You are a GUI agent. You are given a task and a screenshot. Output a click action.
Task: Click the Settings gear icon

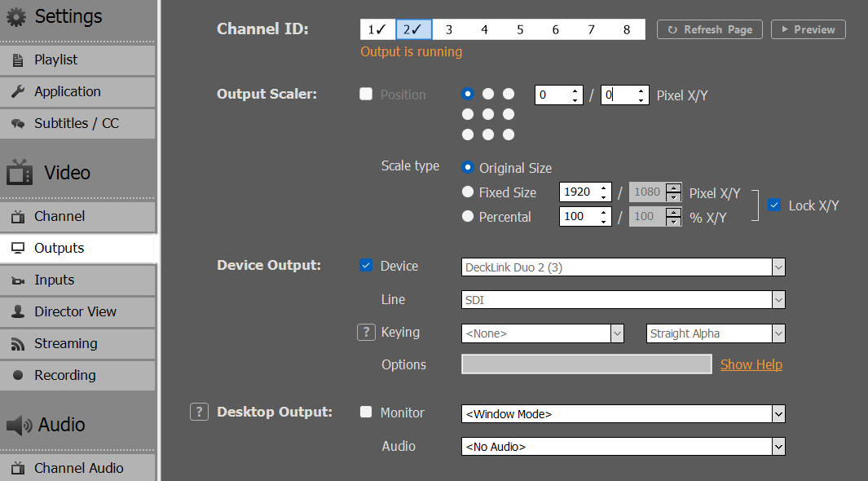tap(16, 17)
